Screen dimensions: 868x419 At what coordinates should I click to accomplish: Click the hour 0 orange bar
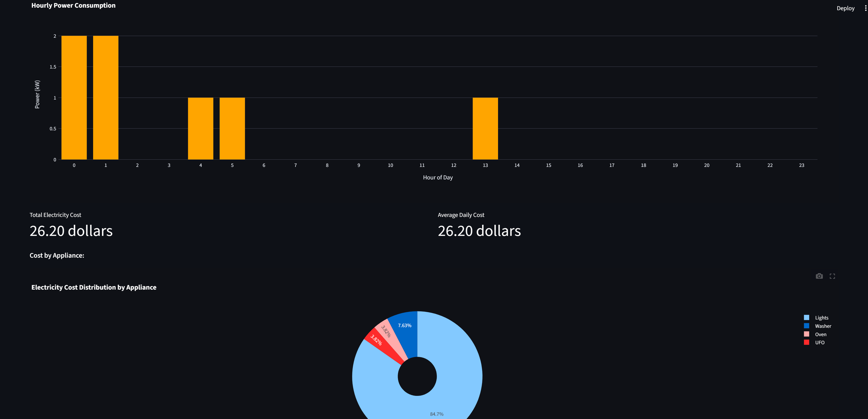tap(74, 98)
